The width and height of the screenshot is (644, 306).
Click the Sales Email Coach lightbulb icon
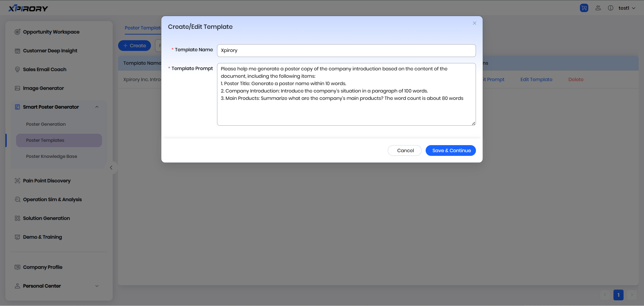point(17,69)
